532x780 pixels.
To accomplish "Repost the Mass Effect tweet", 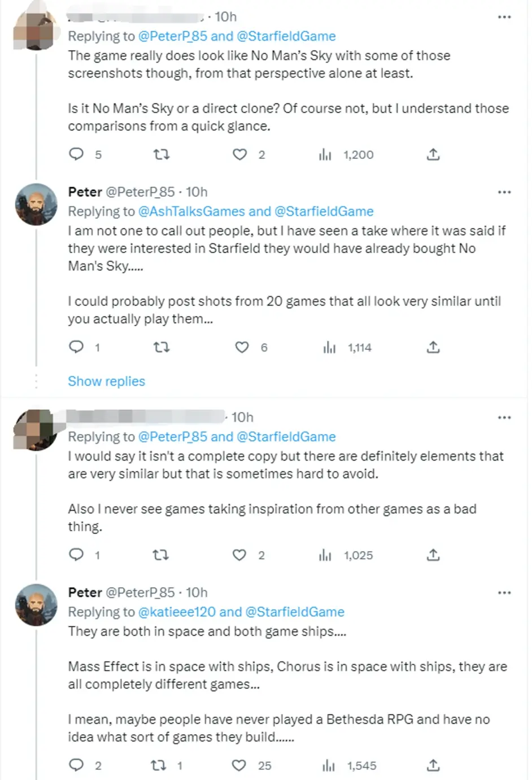I will click(158, 765).
